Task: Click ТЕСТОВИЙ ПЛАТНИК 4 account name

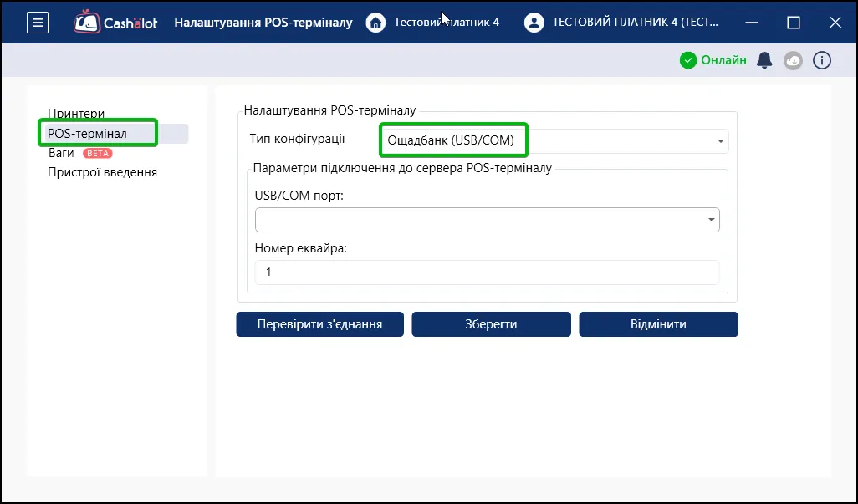Action: click(636, 23)
